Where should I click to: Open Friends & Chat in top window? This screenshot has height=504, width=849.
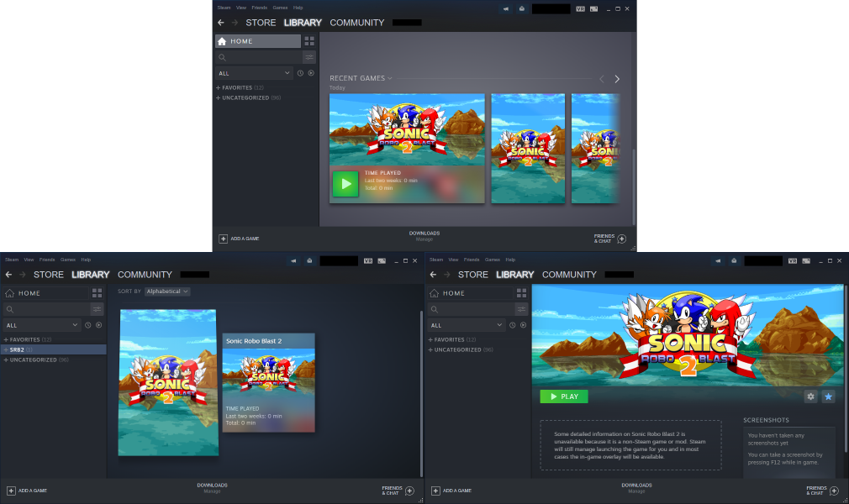click(610, 239)
